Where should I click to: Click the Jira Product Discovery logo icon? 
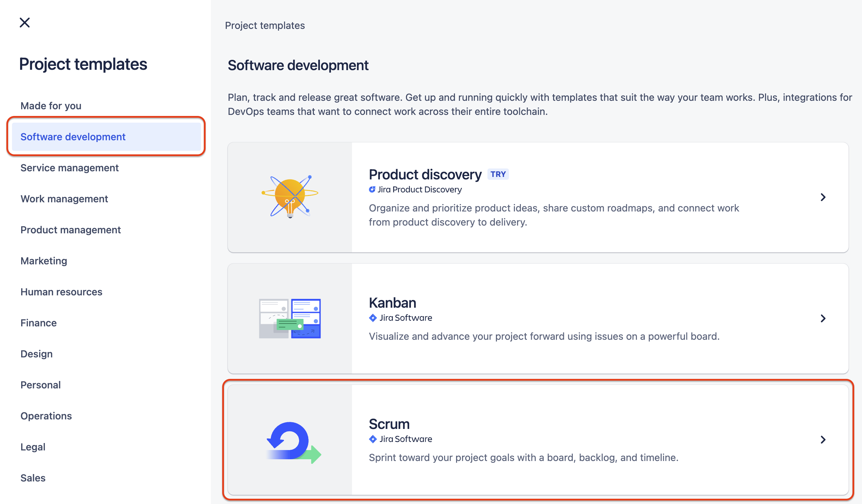(x=372, y=189)
